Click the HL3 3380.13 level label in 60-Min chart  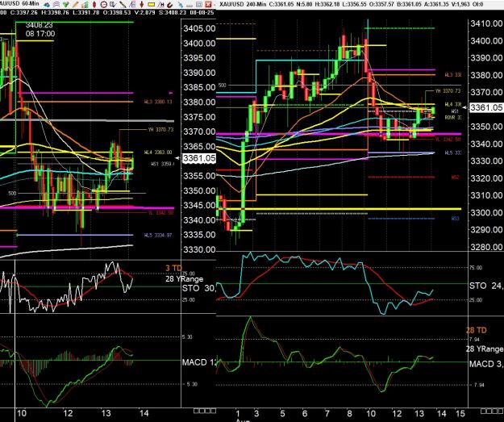click(x=158, y=102)
